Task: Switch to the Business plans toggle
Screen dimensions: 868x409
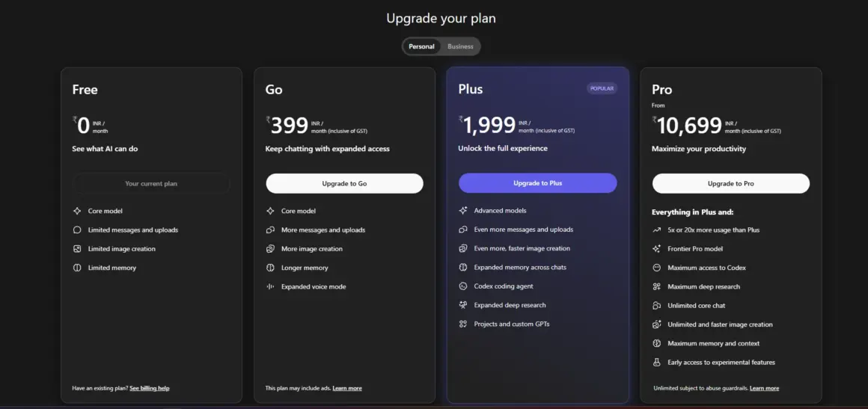Action: click(x=460, y=46)
